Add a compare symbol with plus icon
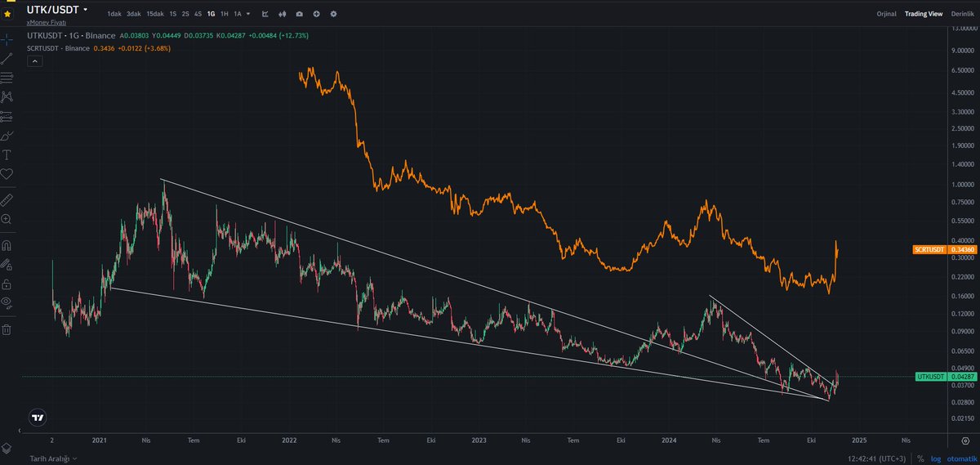Viewport: 980px width, 465px height. point(316,14)
